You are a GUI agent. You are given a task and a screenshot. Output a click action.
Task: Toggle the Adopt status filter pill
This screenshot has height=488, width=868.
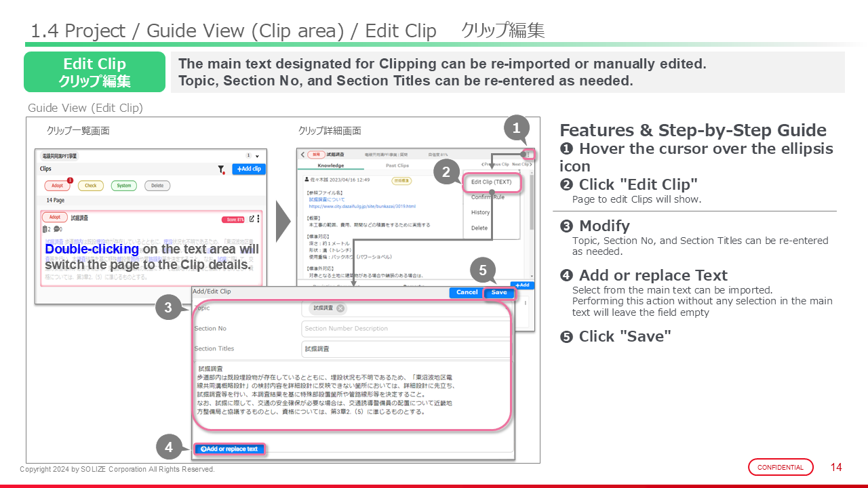57,186
